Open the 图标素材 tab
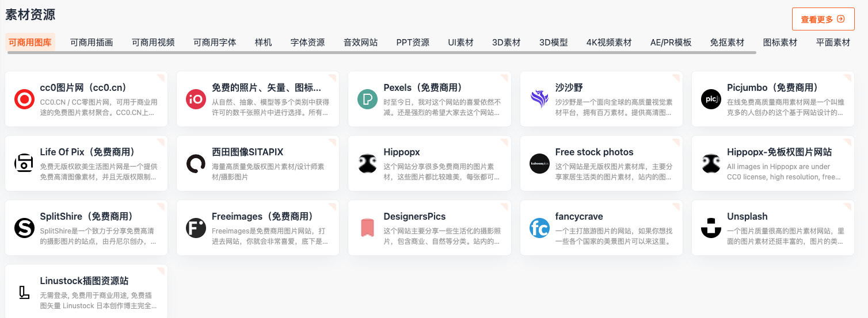 coord(780,42)
